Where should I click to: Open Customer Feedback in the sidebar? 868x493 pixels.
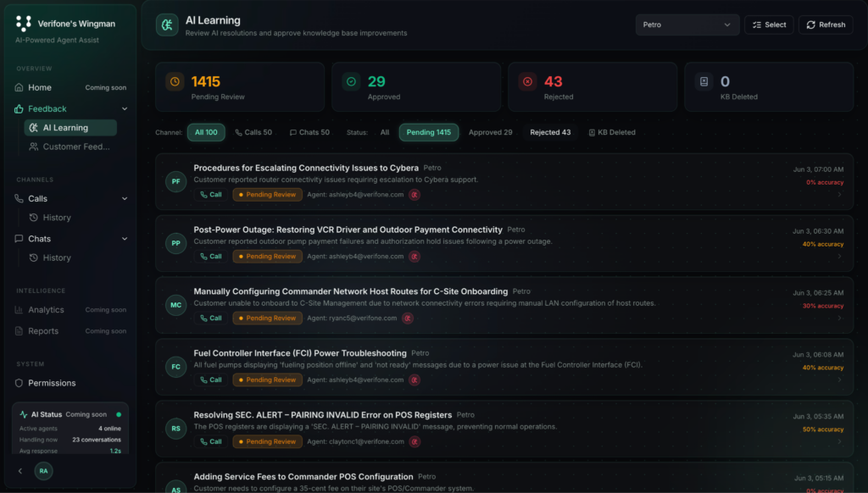click(70, 147)
